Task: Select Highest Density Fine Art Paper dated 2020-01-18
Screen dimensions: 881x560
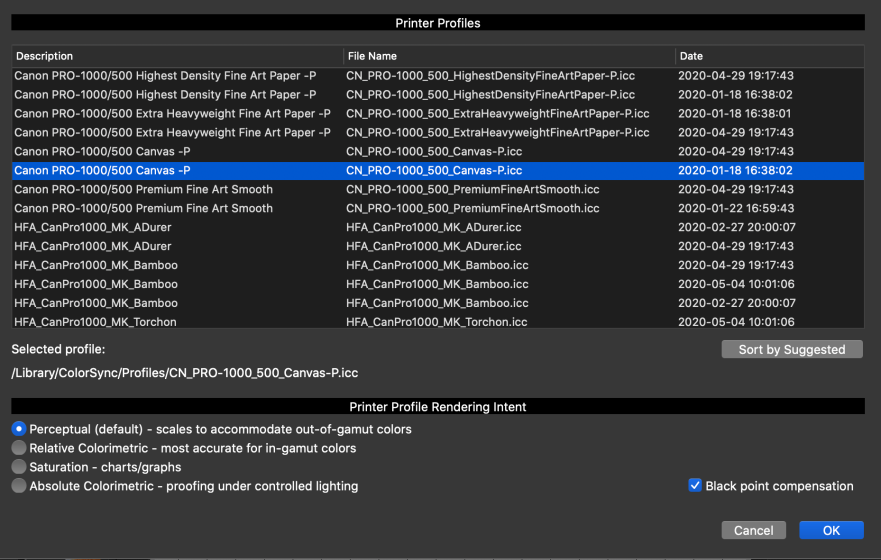Action: (x=438, y=95)
